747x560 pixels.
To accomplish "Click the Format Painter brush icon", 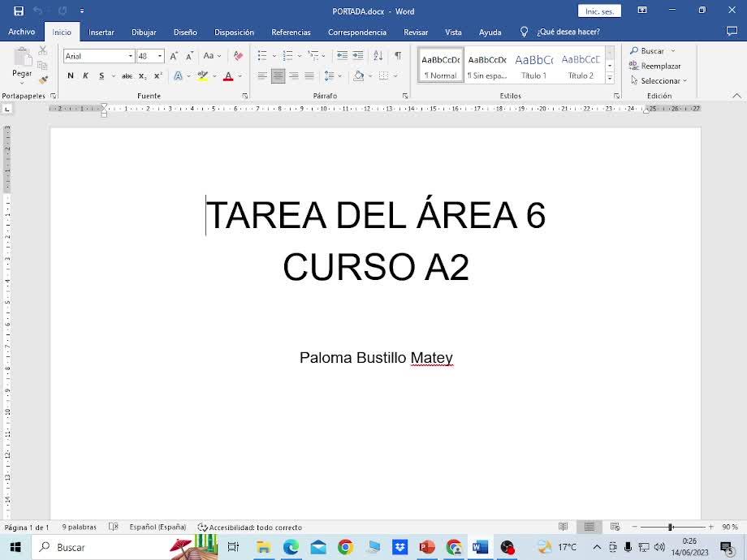I will click(43, 80).
